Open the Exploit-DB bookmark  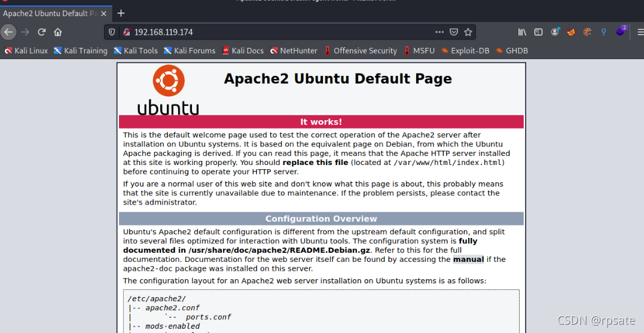pyautogui.click(x=465, y=51)
